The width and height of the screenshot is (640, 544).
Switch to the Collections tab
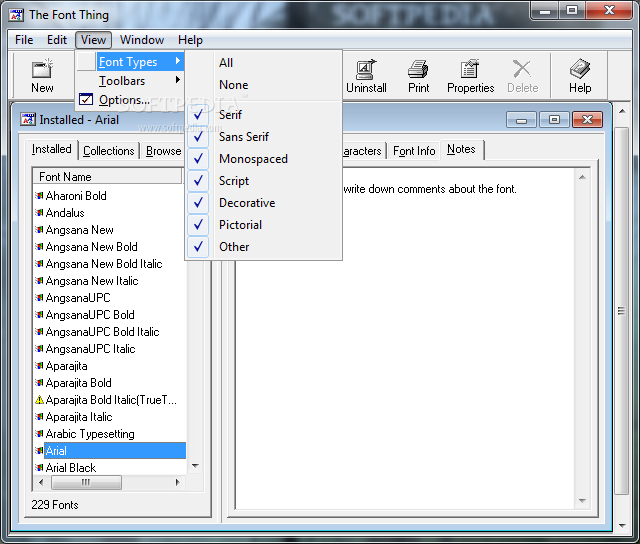click(109, 151)
